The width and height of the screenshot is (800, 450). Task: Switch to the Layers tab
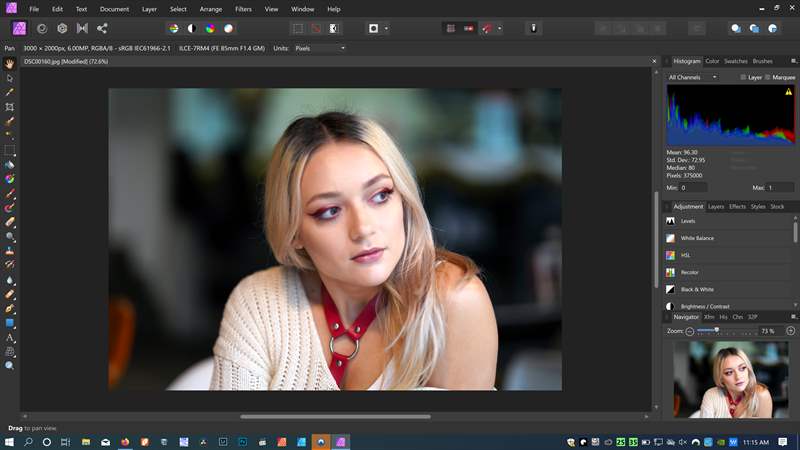716,207
